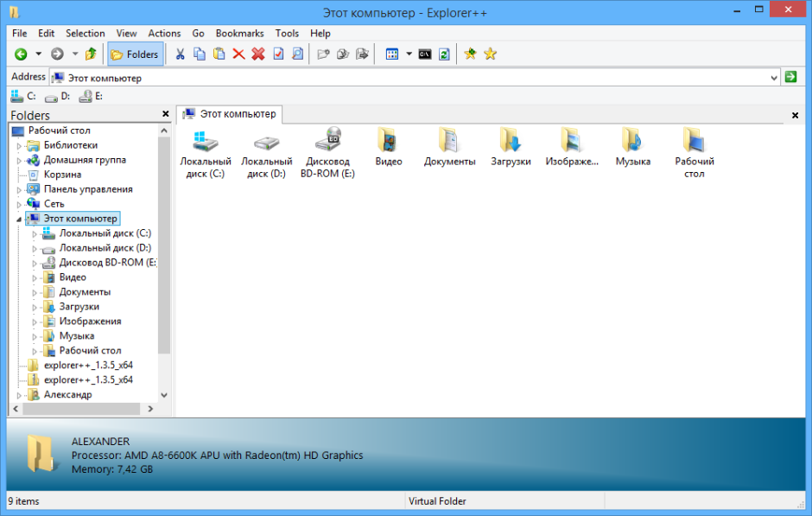Select the Видео folder in the file pane
Screen dimensions: 812x516
389,148
